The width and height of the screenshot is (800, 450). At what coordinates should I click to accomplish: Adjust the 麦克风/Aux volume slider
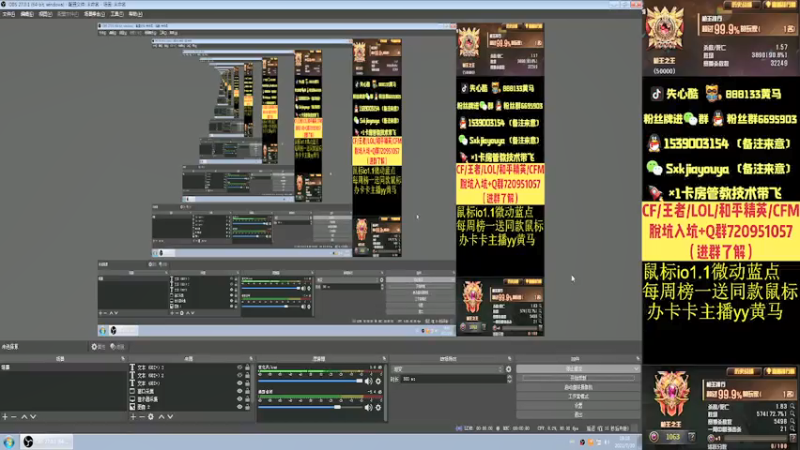pos(310,381)
